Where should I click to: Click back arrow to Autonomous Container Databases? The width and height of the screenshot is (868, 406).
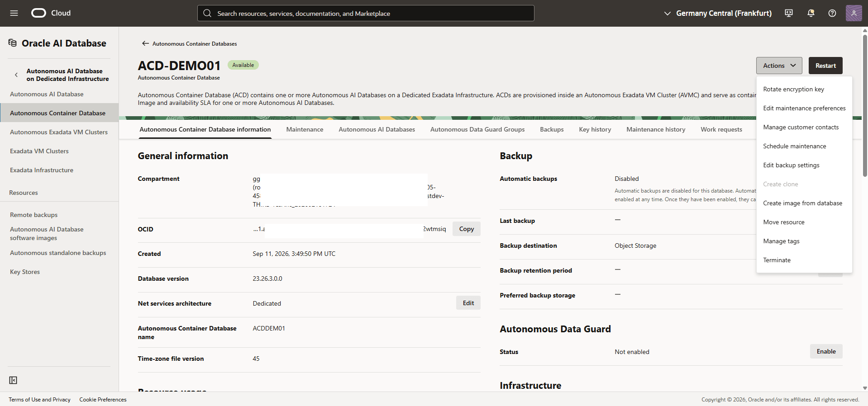pos(145,43)
